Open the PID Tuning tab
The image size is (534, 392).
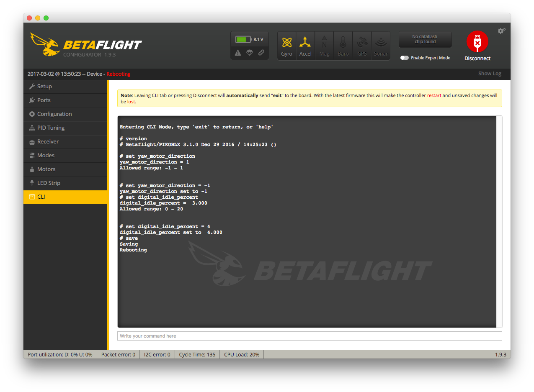click(x=65, y=128)
